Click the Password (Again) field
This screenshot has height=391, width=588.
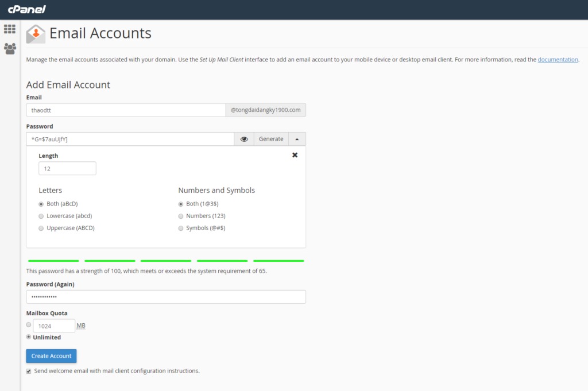pos(166,297)
